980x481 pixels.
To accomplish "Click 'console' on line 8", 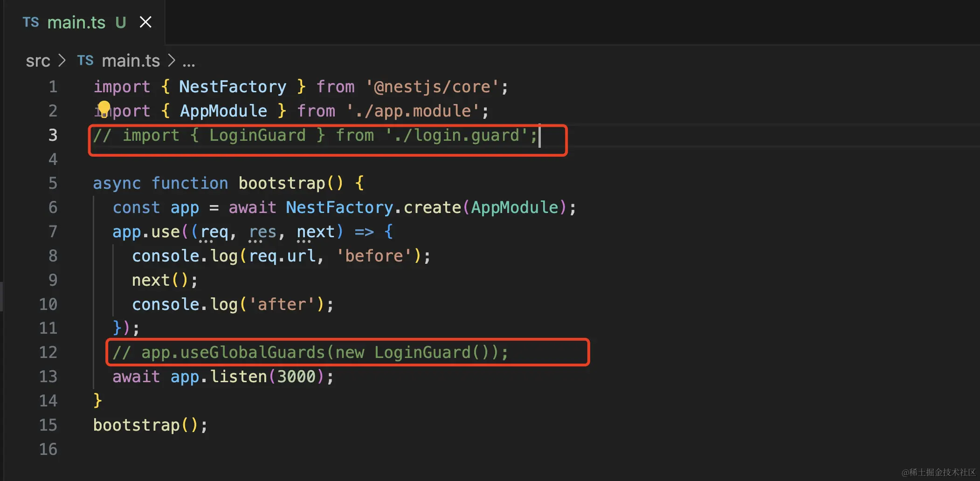I will pos(166,256).
